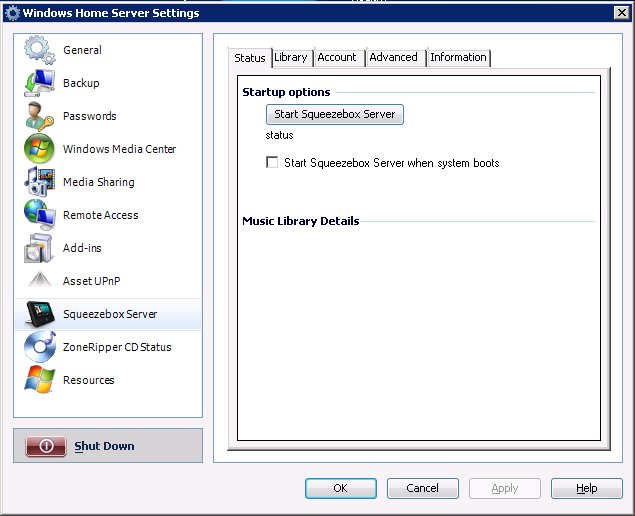Click the ZoneRipper CD disc icon
This screenshot has height=516, width=635.
pyautogui.click(x=39, y=347)
